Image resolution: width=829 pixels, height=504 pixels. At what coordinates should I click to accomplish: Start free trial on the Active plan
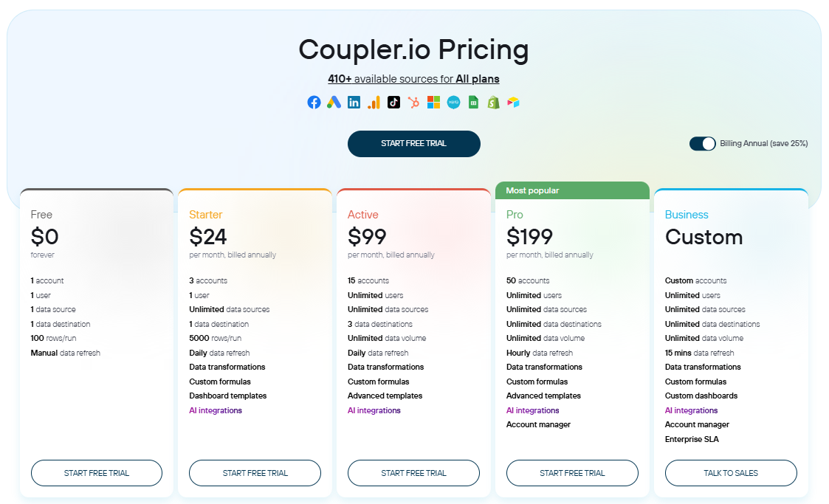[414, 473]
